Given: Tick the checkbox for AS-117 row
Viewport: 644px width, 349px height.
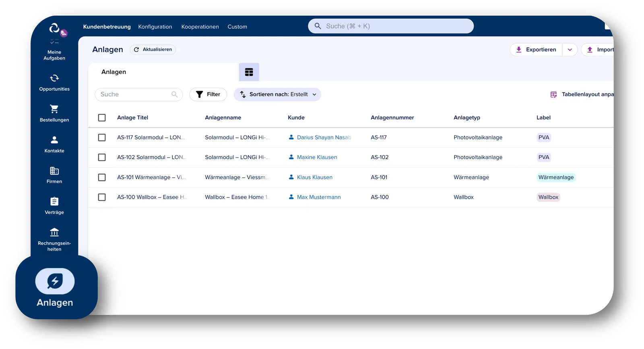Looking at the screenshot, I should tap(102, 137).
